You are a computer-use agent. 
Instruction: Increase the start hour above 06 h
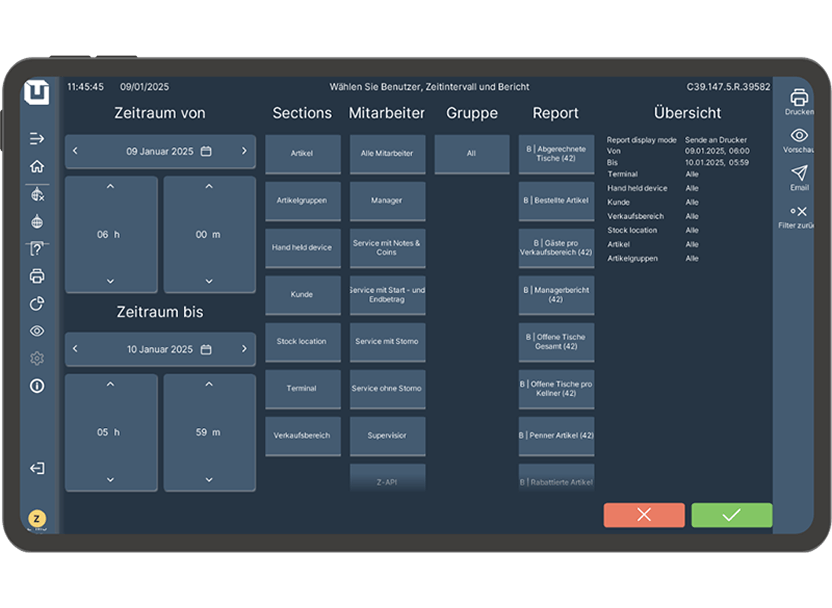click(x=110, y=187)
